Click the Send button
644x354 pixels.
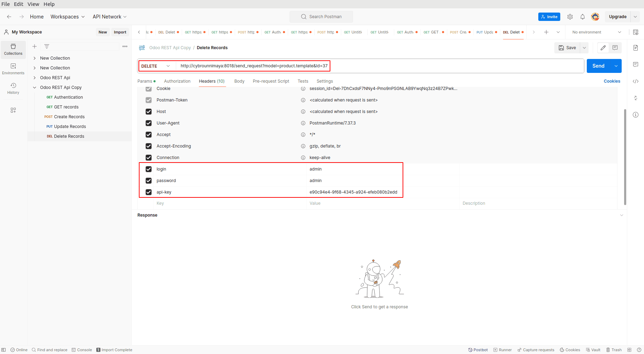point(599,66)
